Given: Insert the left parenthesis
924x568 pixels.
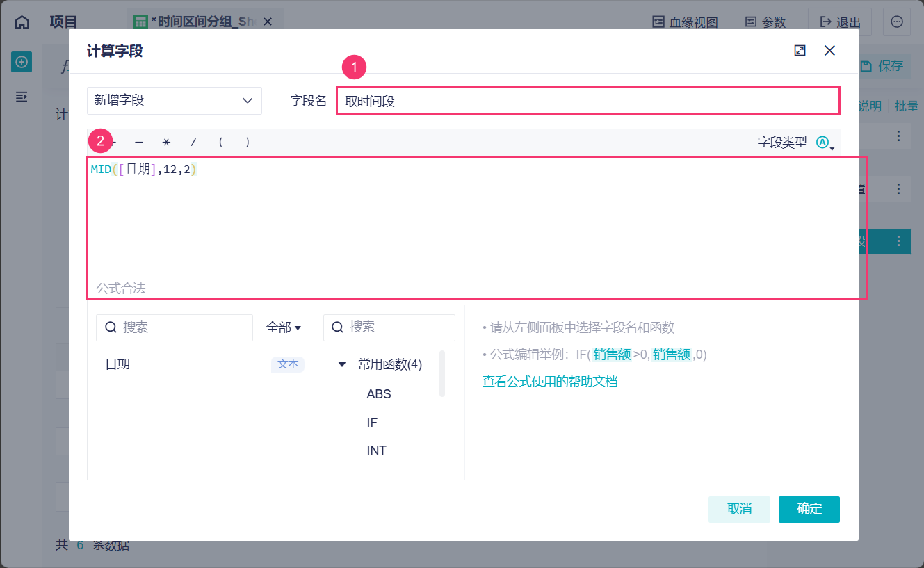Looking at the screenshot, I should tap(220, 143).
